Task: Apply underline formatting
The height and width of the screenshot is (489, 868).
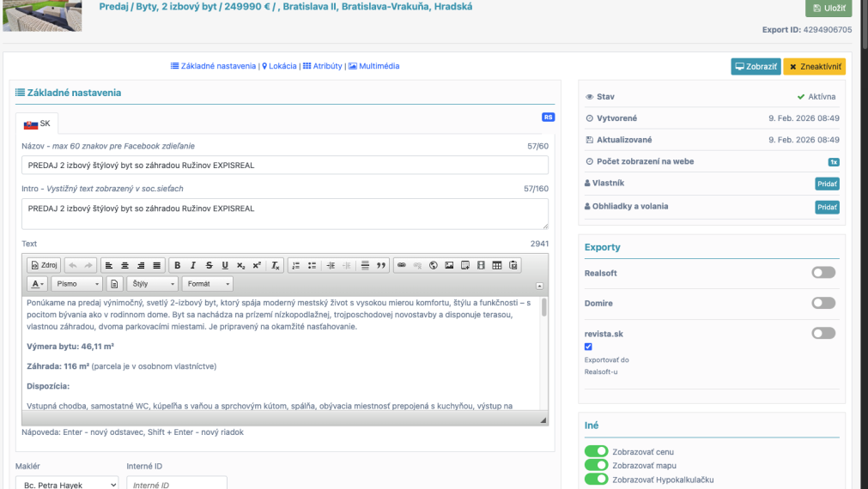Action: [225, 266]
